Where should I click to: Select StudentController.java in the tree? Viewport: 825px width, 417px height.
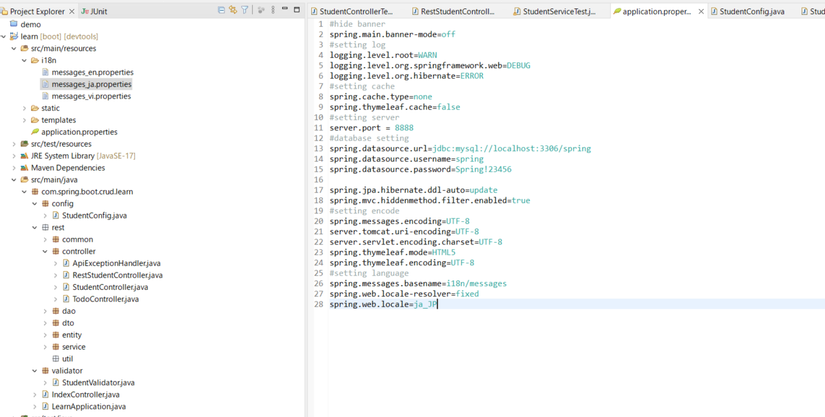tap(110, 287)
